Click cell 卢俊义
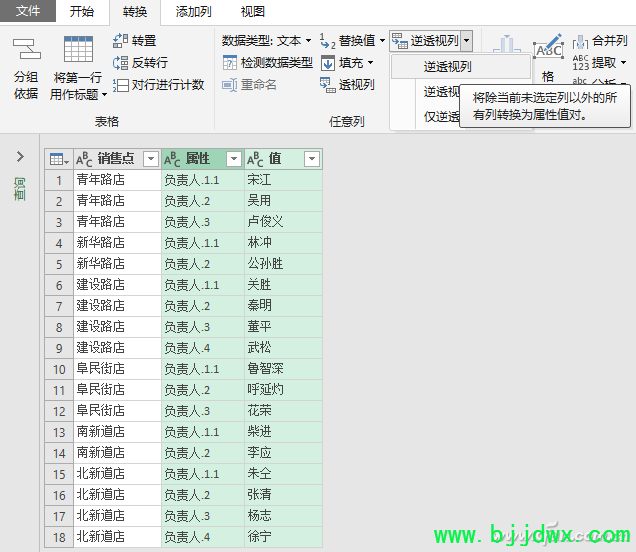 tap(283, 222)
